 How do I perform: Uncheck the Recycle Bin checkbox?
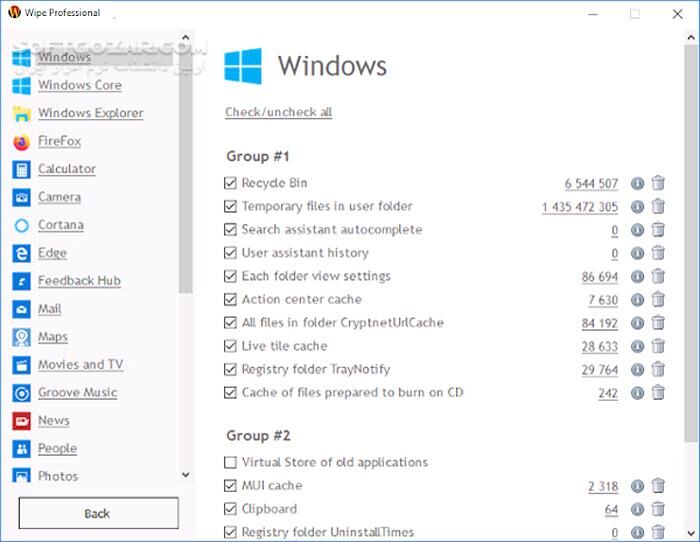[231, 184]
